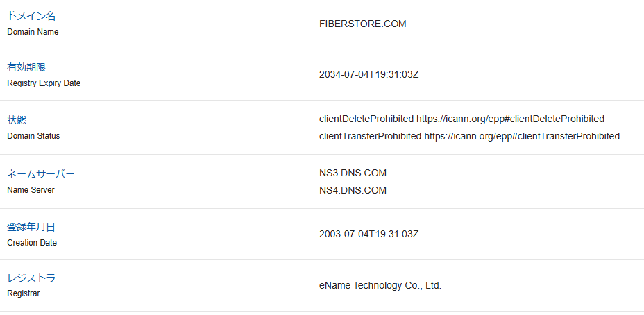The height and width of the screenshot is (315, 644).
Task: Click the ドメイン名 heading label
Action: pyautogui.click(x=31, y=16)
